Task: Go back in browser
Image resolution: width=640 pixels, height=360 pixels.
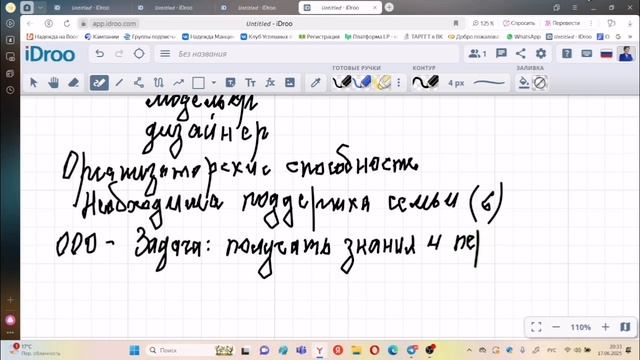Action: 29,23
